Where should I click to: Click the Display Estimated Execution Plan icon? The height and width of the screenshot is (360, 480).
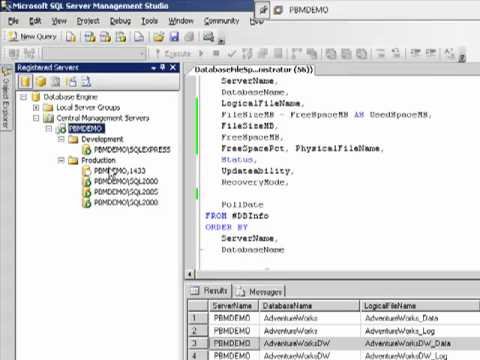coord(247,53)
